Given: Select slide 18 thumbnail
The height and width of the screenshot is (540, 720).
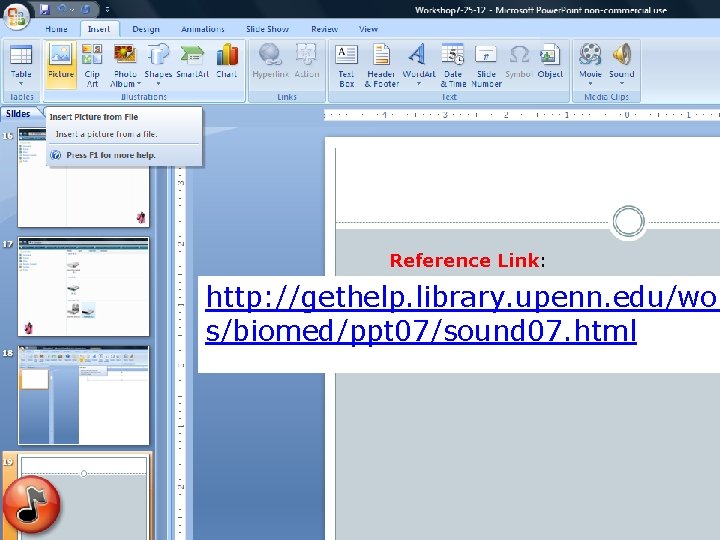Looking at the screenshot, I should coord(83,395).
